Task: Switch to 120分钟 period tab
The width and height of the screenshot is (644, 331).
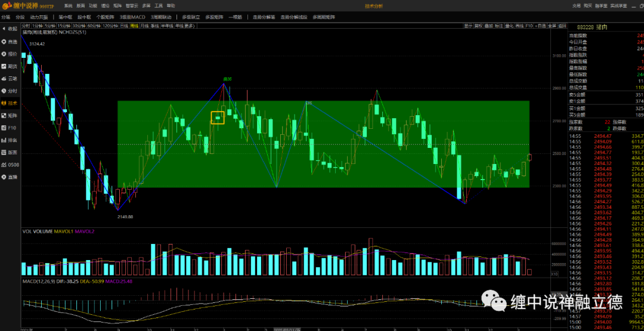Action: [110, 26]
